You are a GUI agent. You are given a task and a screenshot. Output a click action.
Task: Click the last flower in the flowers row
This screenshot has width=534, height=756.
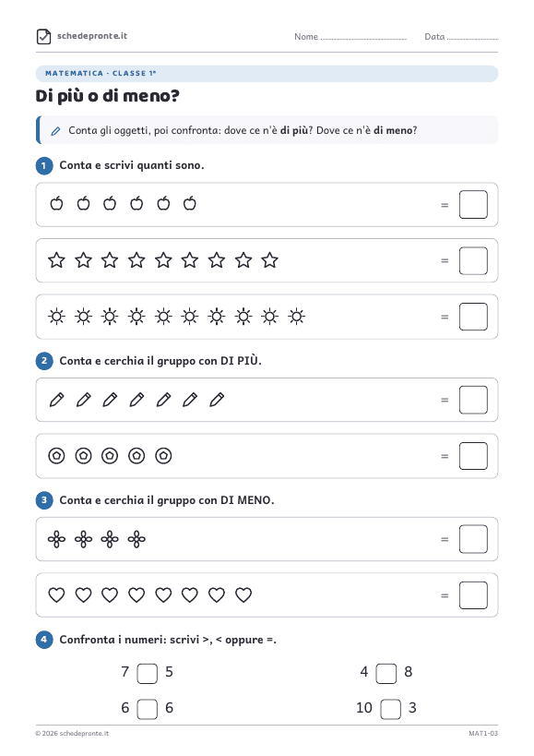[x=136, y=539]
